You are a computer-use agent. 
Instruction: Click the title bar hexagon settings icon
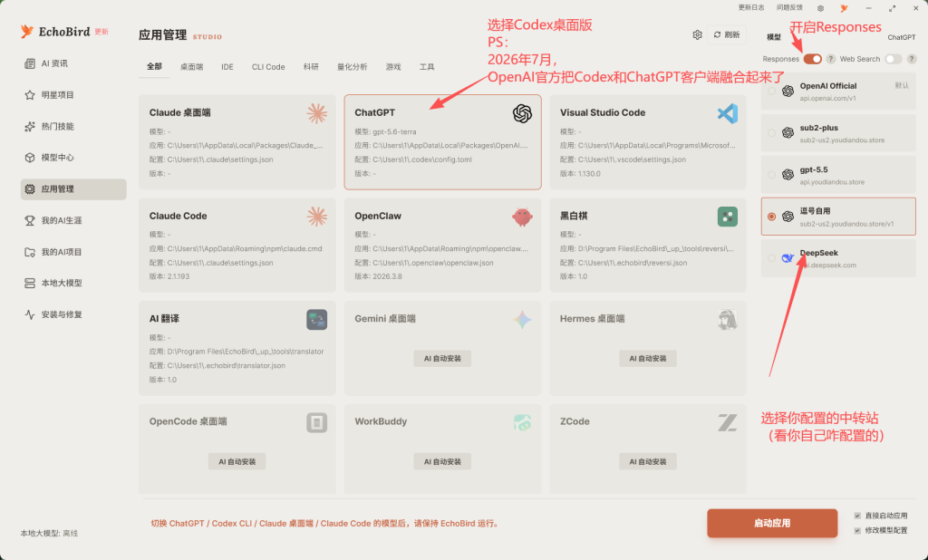(820, 8)
